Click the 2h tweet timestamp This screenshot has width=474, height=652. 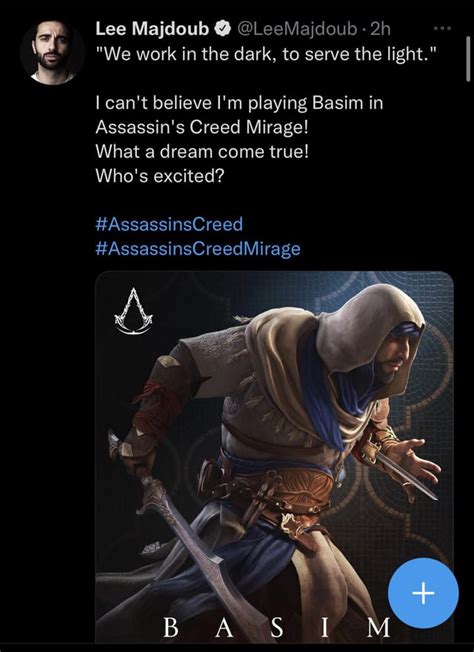pos(380,29)
